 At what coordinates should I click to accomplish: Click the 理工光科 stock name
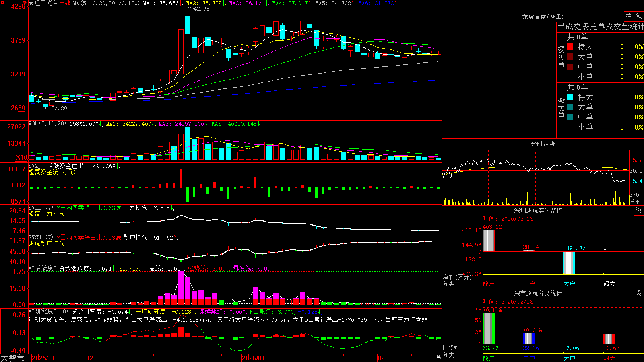coord(46,3)
